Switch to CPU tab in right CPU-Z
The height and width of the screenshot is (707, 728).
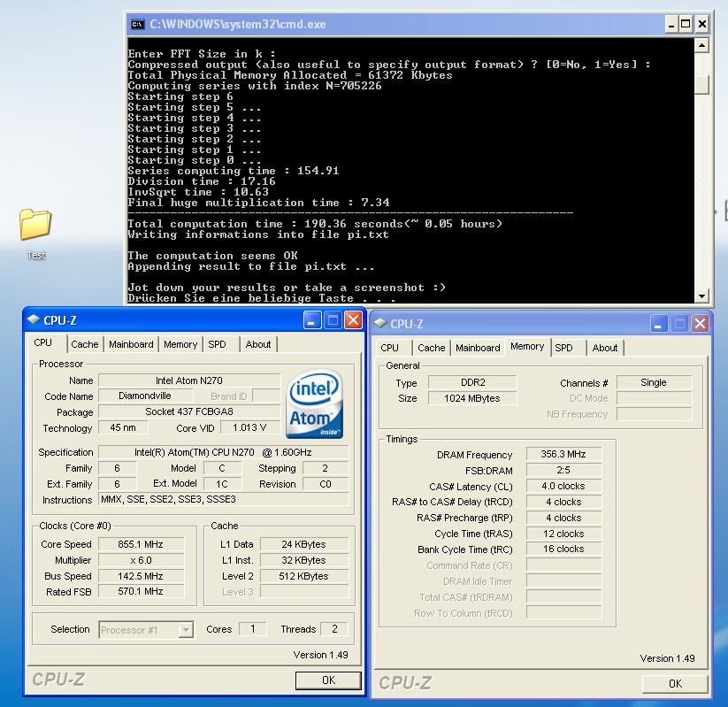[x=389, y=348]
